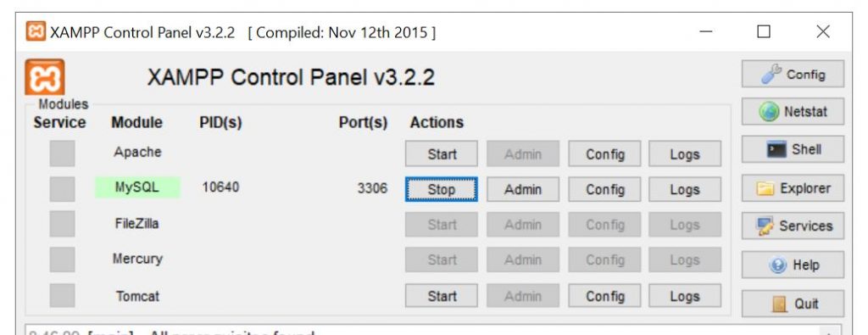Screen dimensions: 868x335
Task: Open the MySQL Config menu
Action: (x=604, y=189)
